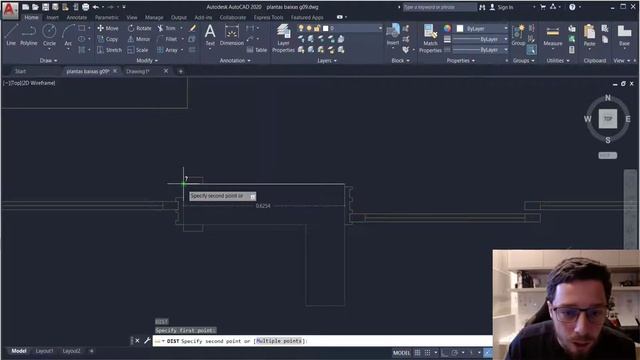Click the Group icon
The image size is (640, 360).
coord(518,34)
